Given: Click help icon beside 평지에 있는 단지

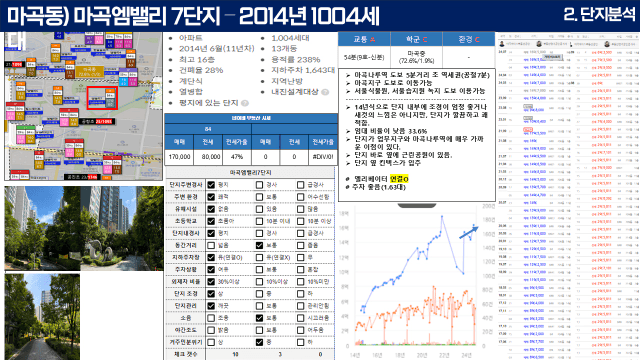Looking at the screenshot, I should coord(245,103).
